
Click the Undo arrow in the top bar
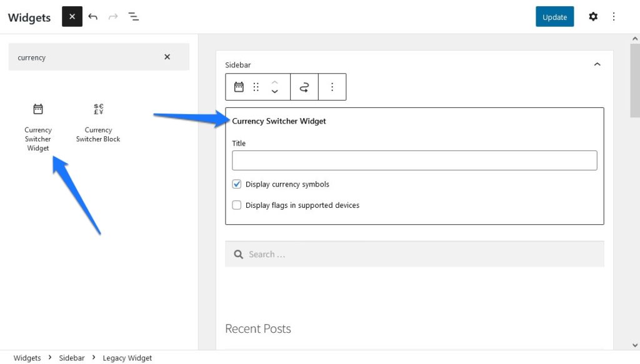coord(92,17)
